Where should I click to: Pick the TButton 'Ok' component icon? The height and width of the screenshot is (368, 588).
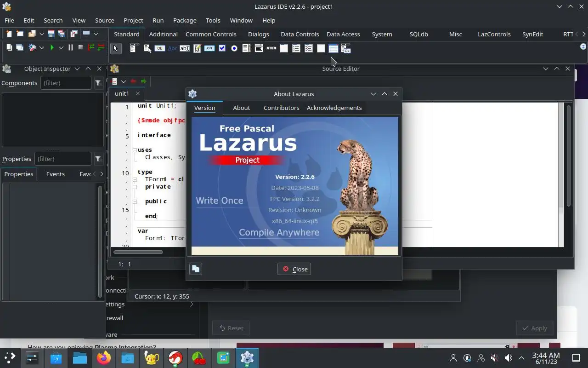coord(159,48)
